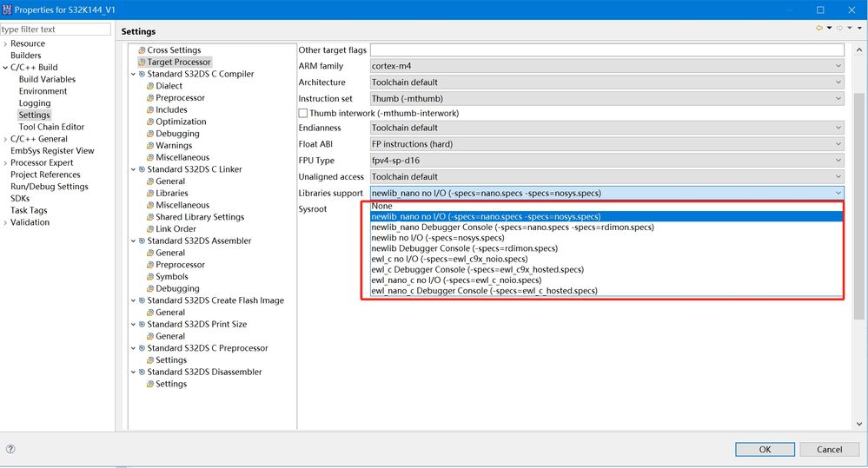This screenshot has width=868, height=468.
Task: Expand the Validation tree node
Action: click(5, 222)
